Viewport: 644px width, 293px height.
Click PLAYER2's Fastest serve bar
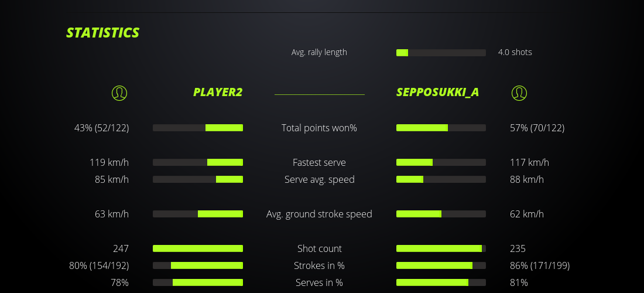[x=198, y=162]
